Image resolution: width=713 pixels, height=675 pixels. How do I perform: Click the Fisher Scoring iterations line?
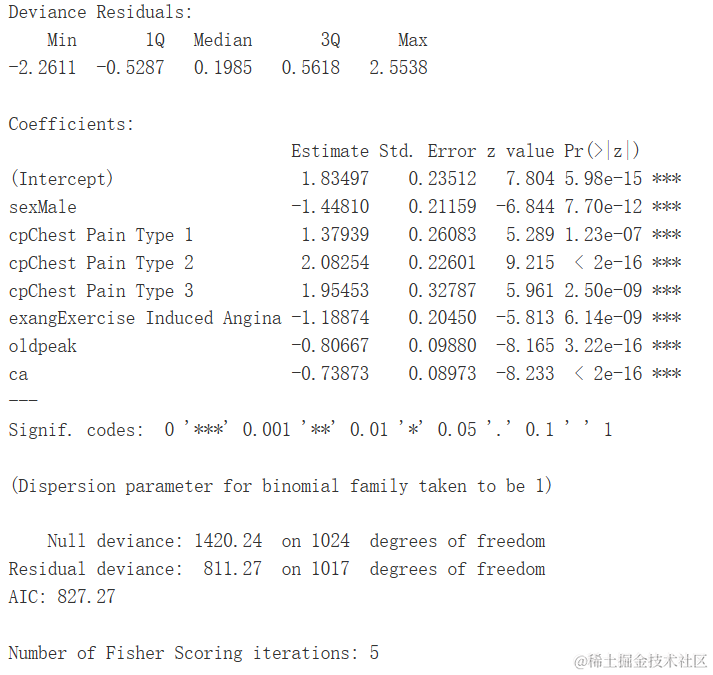click(194, 653)
